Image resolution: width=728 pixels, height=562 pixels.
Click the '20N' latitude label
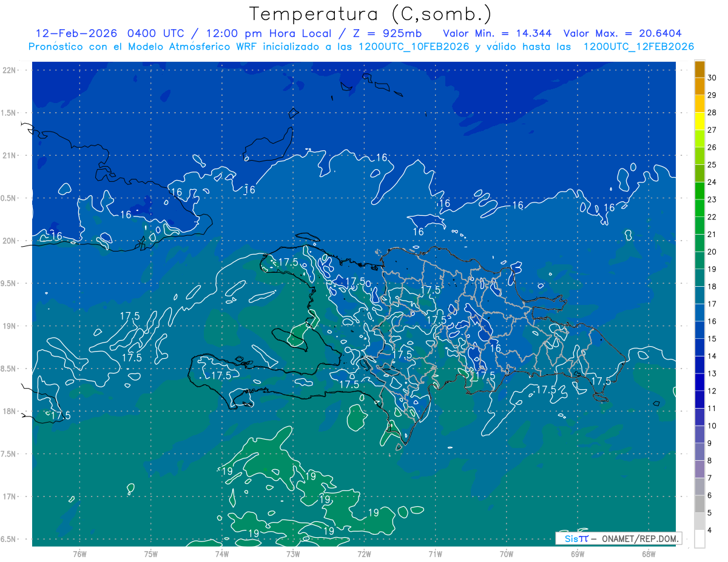(9, 241)
